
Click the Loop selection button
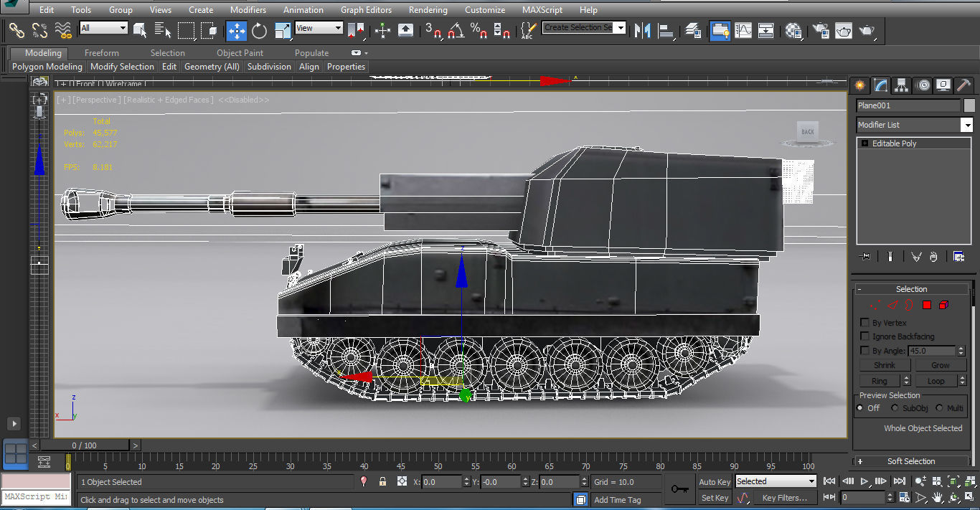tap(936, 381)
